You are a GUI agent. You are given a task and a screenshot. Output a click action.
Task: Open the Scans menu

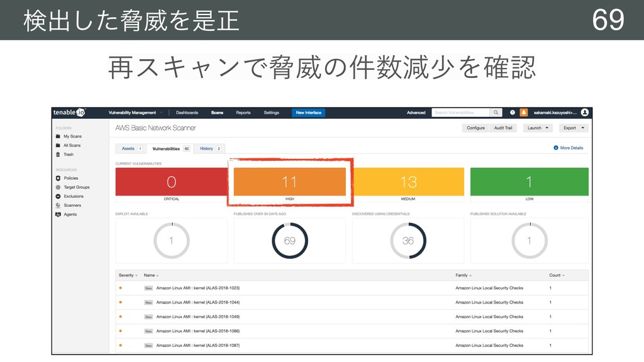217,112
